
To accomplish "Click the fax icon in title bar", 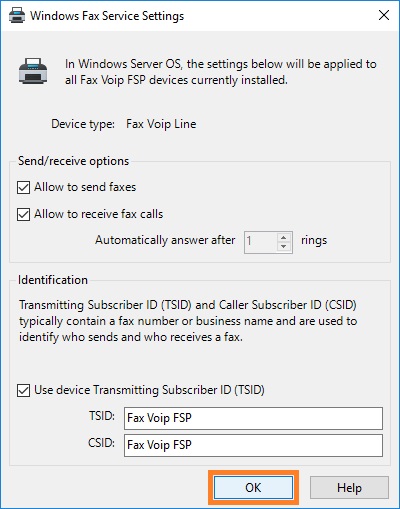I will click(17, 16).
